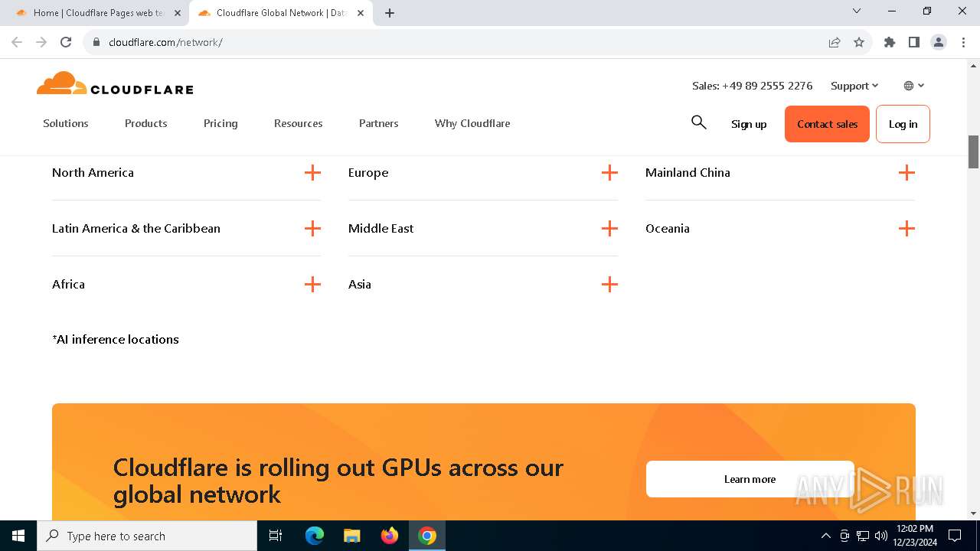The image size is (980, 551).
Task: Go to the Pricing menu item
Action: tap(220, 123)
